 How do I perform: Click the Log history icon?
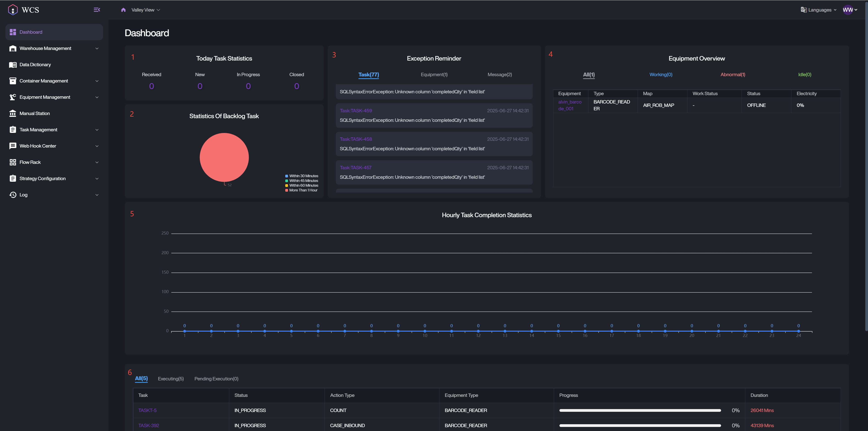[x=13, y=195]
